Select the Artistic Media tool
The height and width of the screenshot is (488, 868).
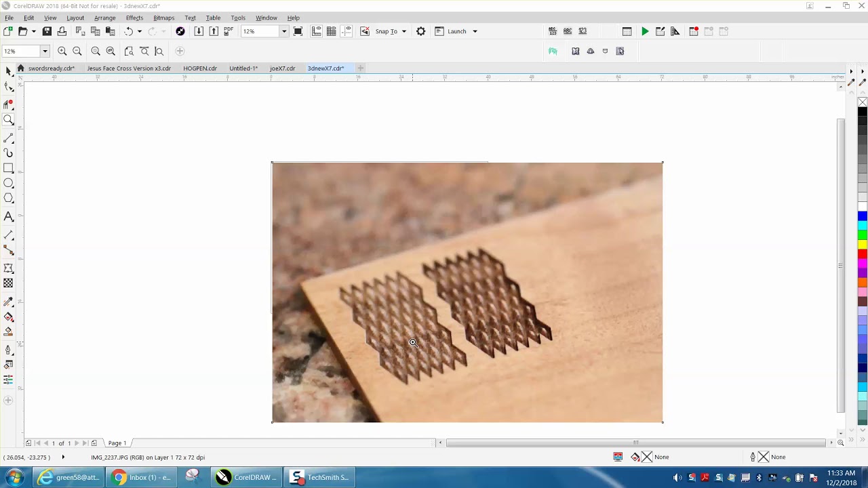[x=8, y=153]
